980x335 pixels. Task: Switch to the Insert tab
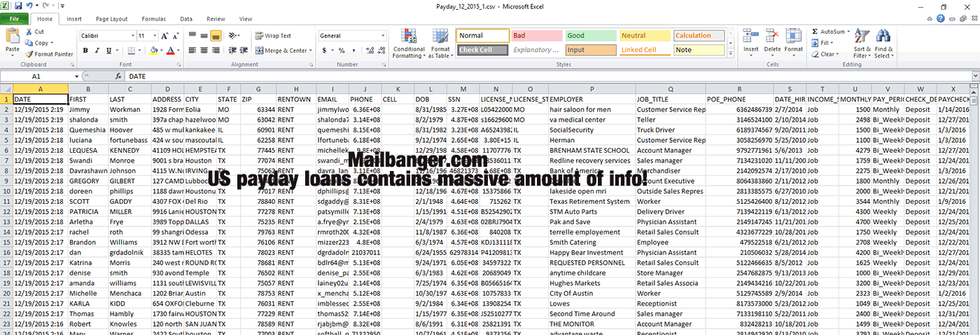(74, 19)
